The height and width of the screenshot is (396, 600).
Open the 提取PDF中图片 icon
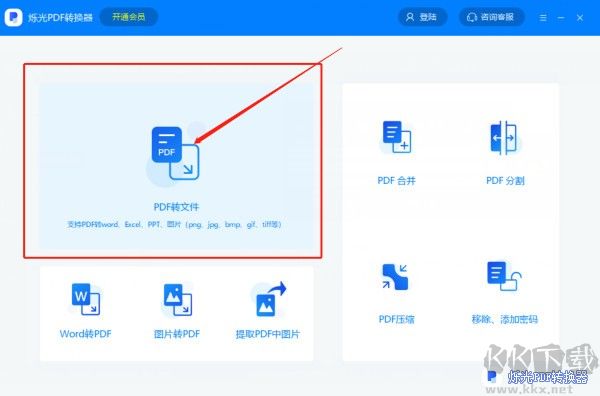(x=271, y=299)
